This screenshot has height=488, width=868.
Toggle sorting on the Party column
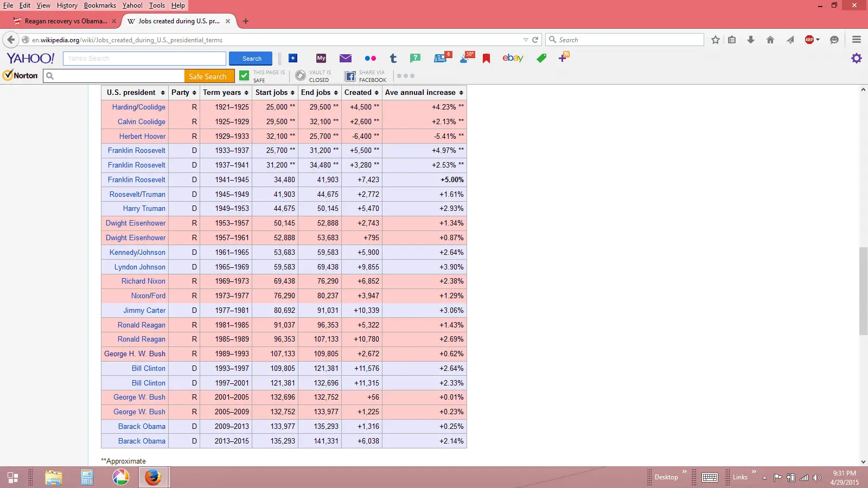coord(183,92)
